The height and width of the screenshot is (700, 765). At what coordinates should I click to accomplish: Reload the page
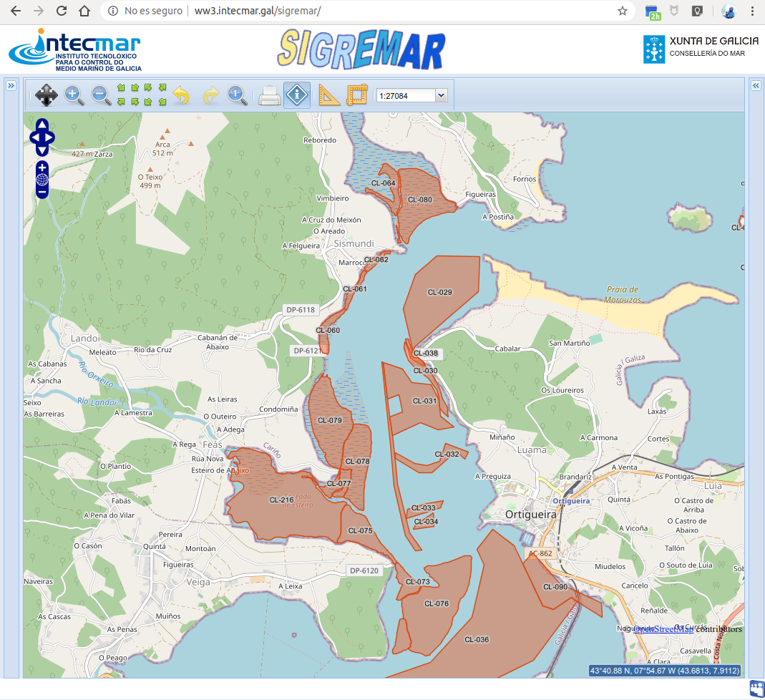(x=62, y=11)
